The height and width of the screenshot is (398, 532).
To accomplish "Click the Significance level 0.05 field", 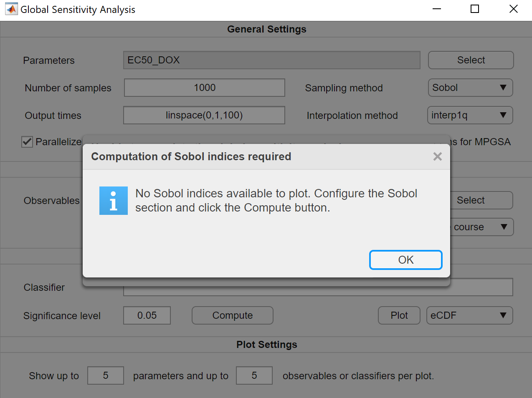I will coord(147,315).
